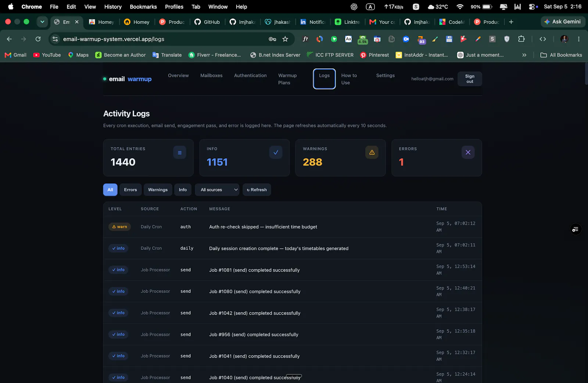Click the 'Sep 5, 12:40:21 AM' time cell

(456, 291)
